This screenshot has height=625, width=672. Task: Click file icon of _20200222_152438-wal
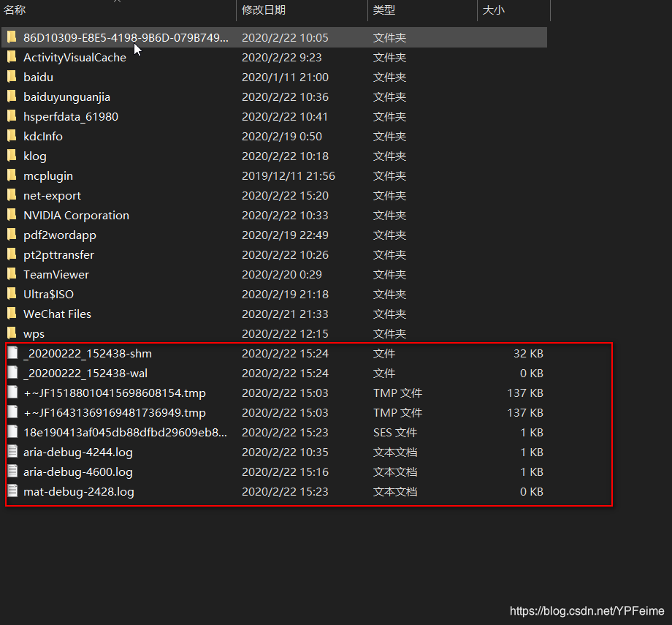[12, 372]
